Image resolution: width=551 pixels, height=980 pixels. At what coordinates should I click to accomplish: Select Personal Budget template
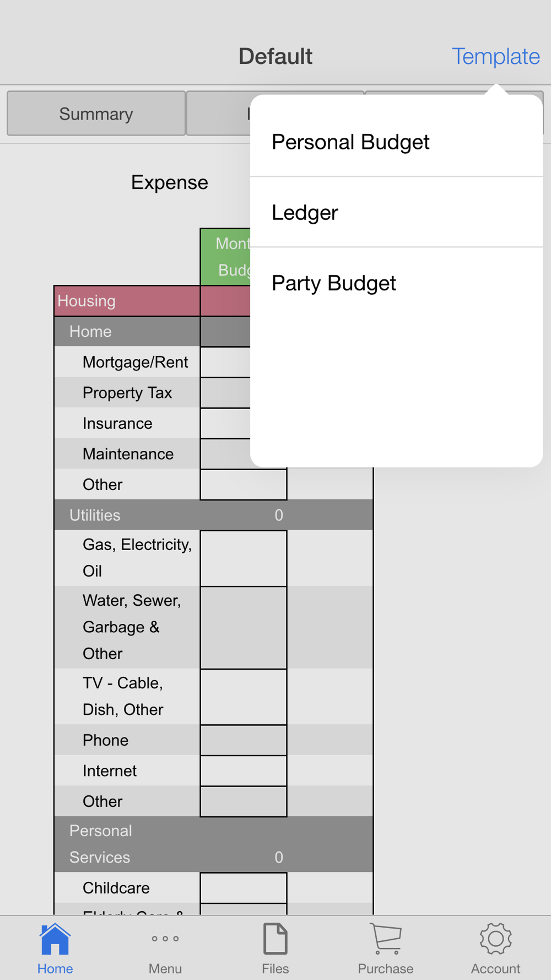point(350,142)
